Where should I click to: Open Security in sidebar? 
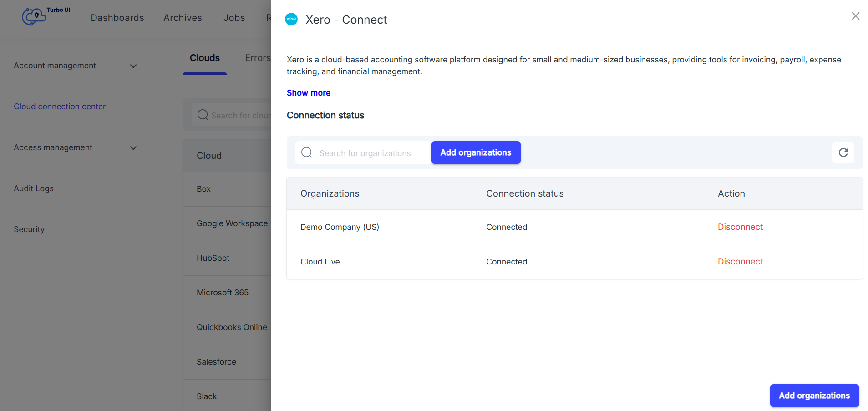(x=29, y=229)
